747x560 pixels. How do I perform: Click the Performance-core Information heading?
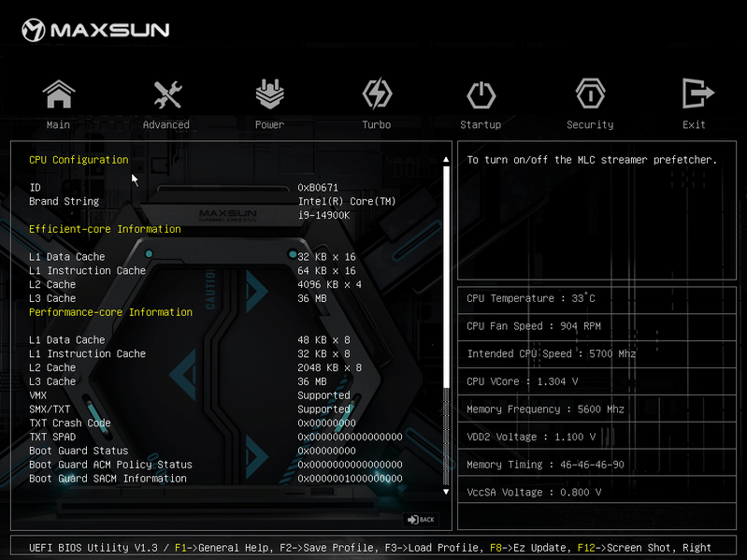pyautogui.click(x=110, y=312)
